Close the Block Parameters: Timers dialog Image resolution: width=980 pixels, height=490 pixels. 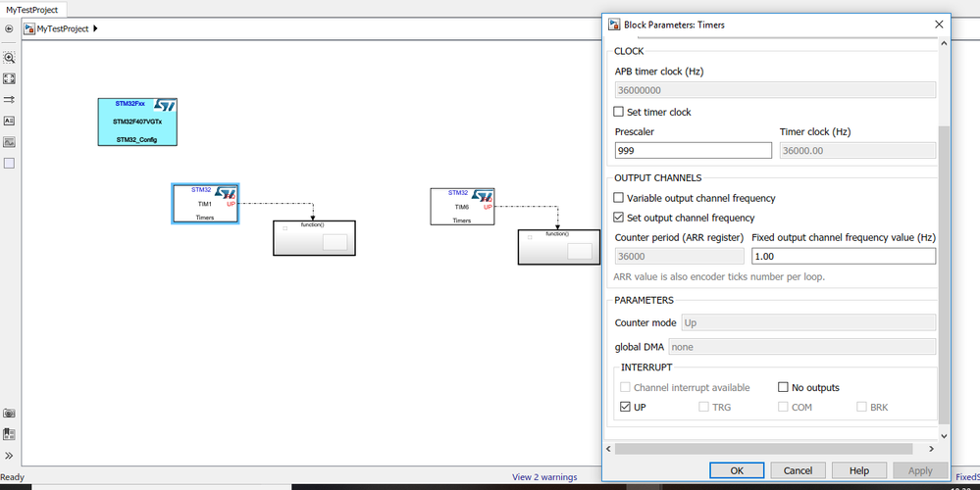[x=938, y=24]
